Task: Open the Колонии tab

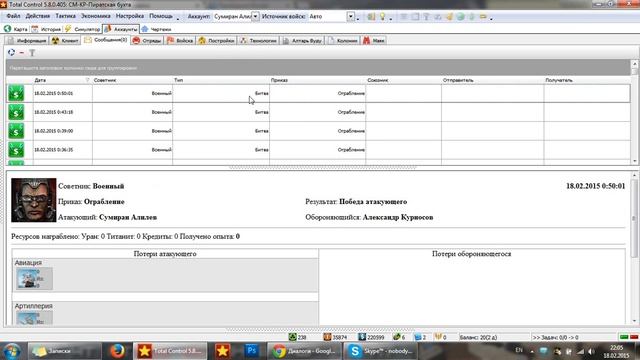Action: (342, 40)
